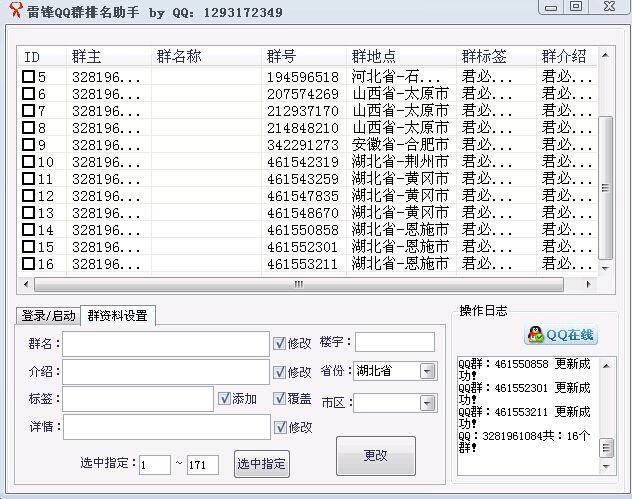Toggle the 修改 checkbox beside 详情
This screenshot has width=632, height=499.
click(x=280, y=427)
